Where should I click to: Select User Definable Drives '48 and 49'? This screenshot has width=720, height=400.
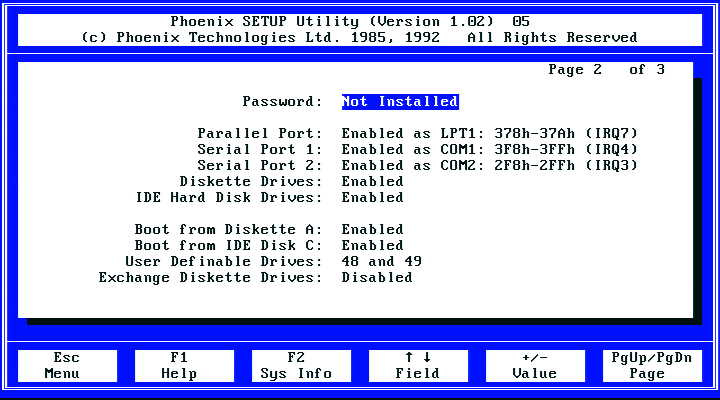click(x=382, y=261)
